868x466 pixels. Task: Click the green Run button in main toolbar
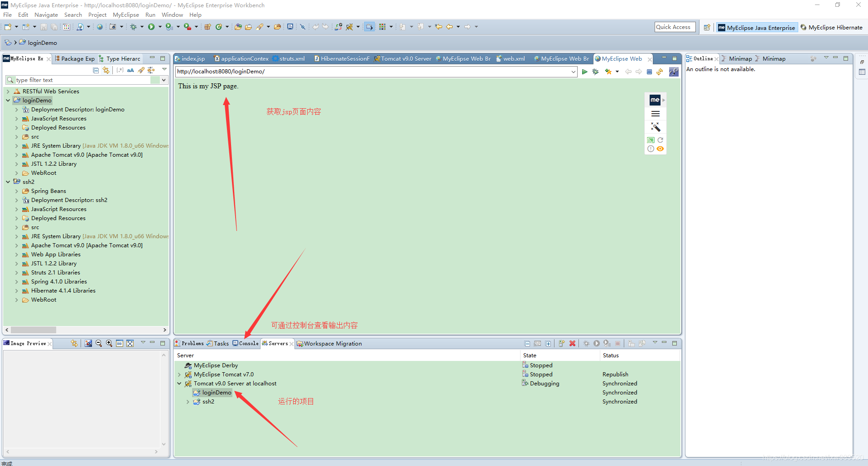click(x=151, y=27)
